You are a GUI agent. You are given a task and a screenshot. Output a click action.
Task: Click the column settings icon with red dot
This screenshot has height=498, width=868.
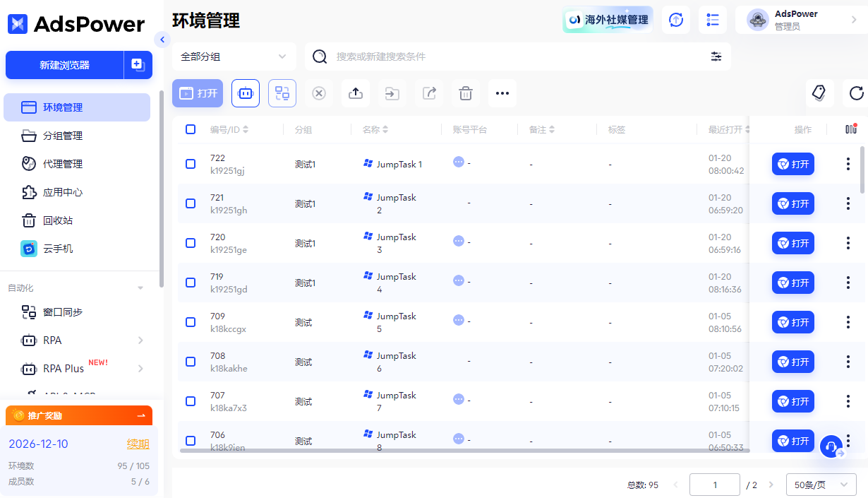pos(850,129)
